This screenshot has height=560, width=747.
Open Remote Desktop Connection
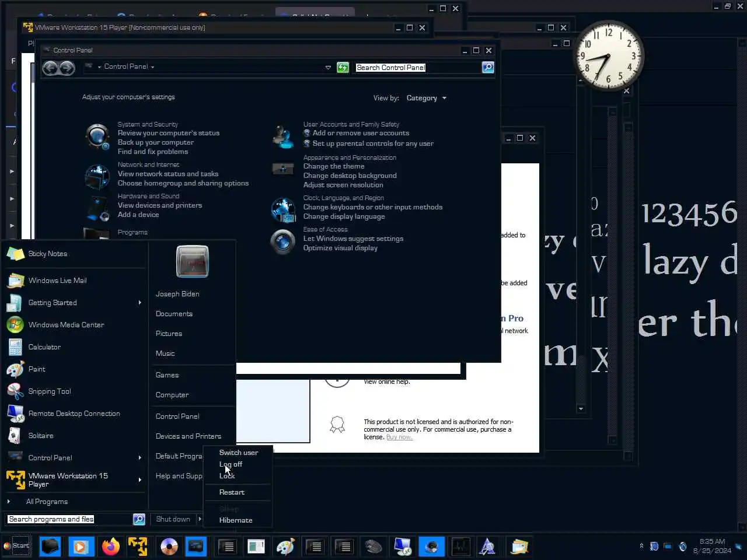74,414
